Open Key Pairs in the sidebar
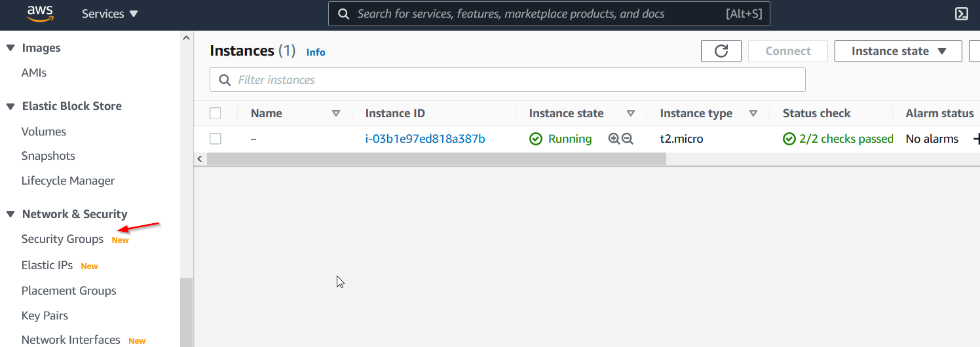 click(45, 316)
